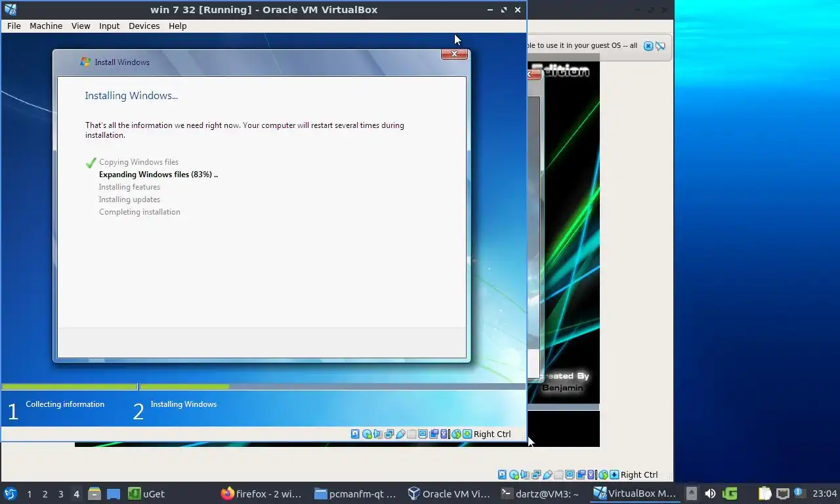Viewport: 840px width, 504px height.
Task: Switch to dartz@VM3 terminal taskbar entry
Action: pos(542,493)
